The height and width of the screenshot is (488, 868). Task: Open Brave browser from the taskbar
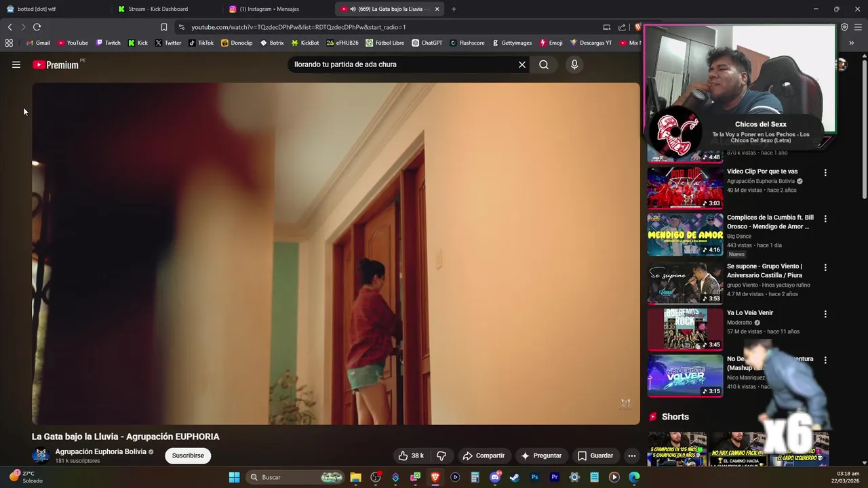coord(435,477)
